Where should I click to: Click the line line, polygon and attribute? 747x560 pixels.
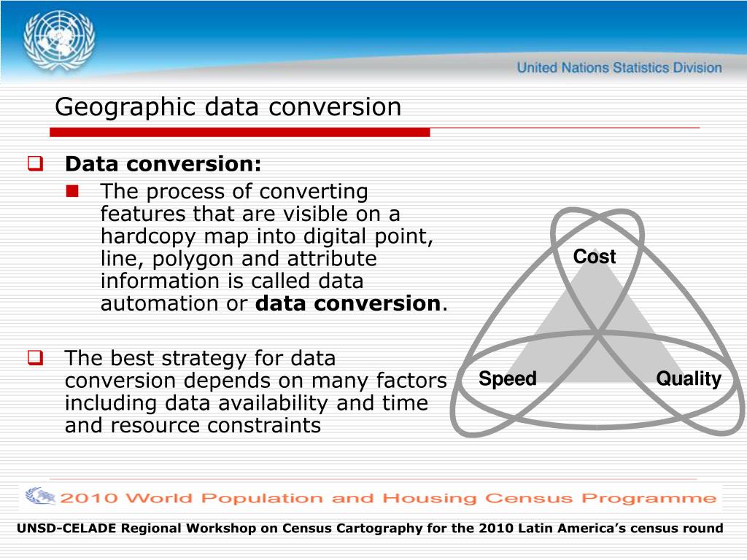click(239, 259)
